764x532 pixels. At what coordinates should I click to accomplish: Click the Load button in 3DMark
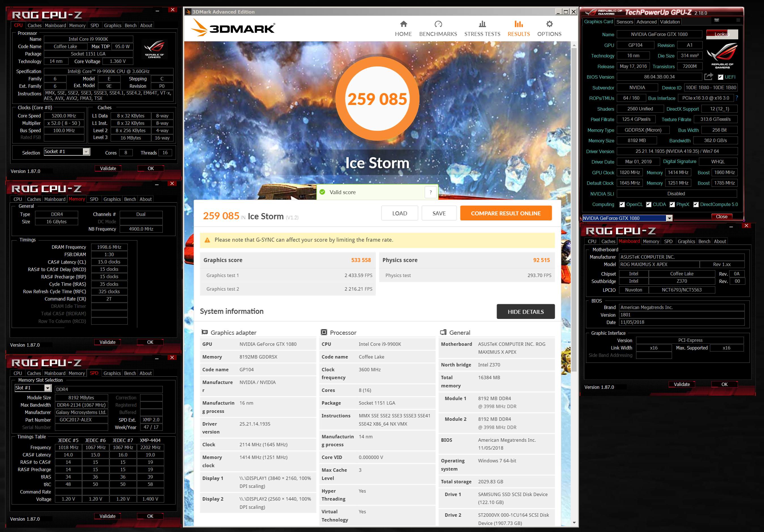point(399,213)
